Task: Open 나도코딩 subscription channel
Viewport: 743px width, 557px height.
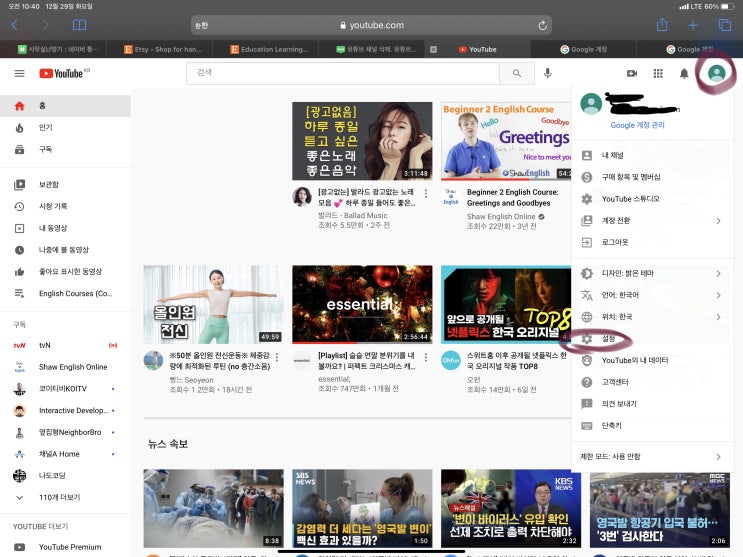Action: [x=65, y=475]
